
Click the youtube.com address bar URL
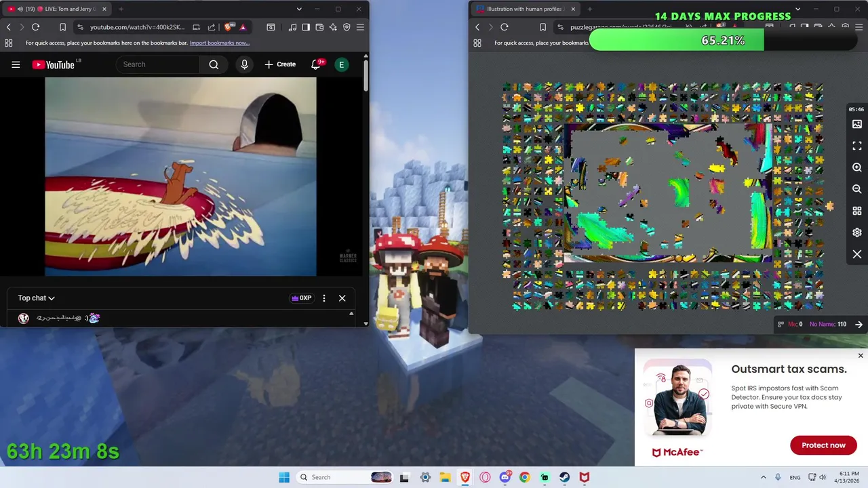coord(137,27)
